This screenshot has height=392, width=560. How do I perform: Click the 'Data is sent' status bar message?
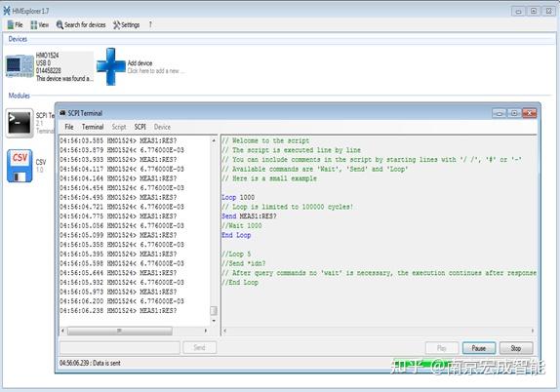tap(90, 363)
